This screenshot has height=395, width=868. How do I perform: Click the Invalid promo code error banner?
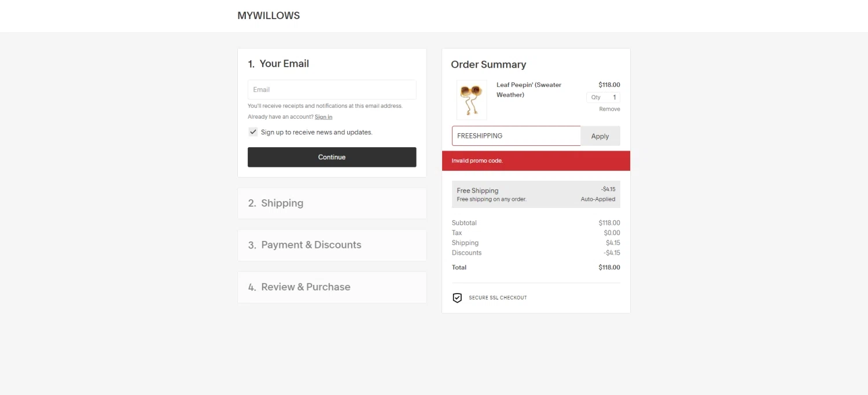536,161
